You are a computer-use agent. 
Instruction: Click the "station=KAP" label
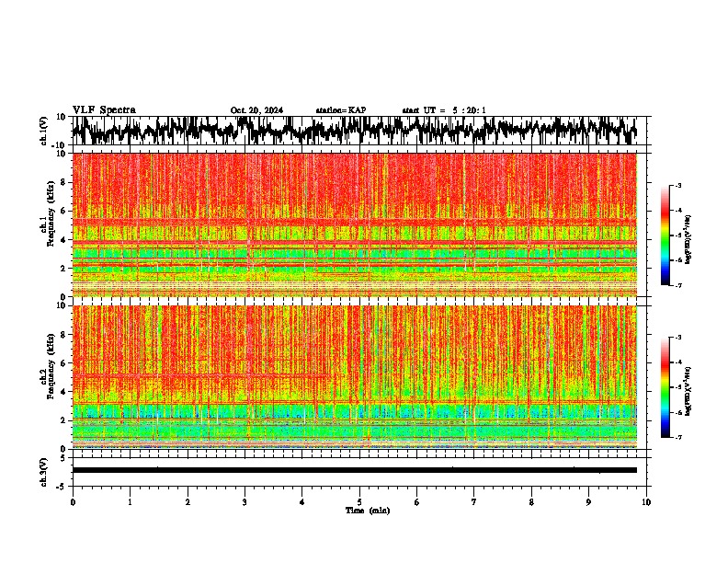click(341, 110)
